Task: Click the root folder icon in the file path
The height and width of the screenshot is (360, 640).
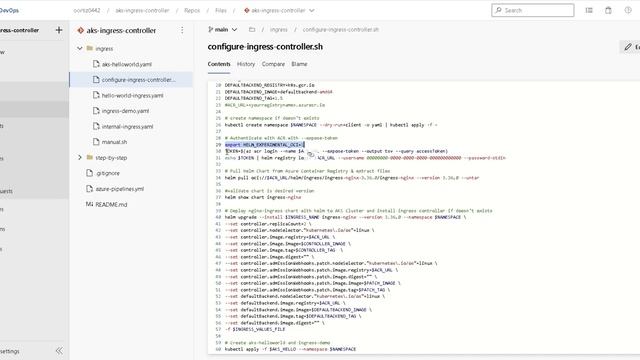Action: (252, 29)
